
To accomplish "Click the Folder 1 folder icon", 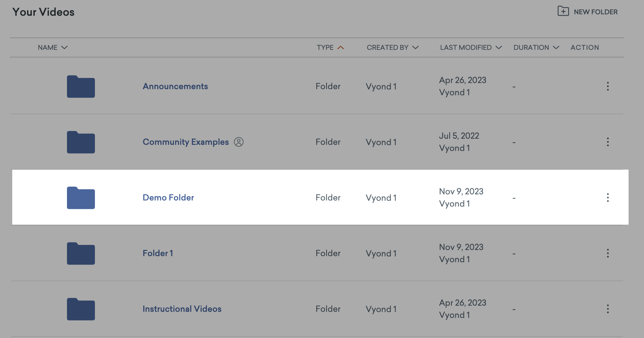I will click(81, 253).
